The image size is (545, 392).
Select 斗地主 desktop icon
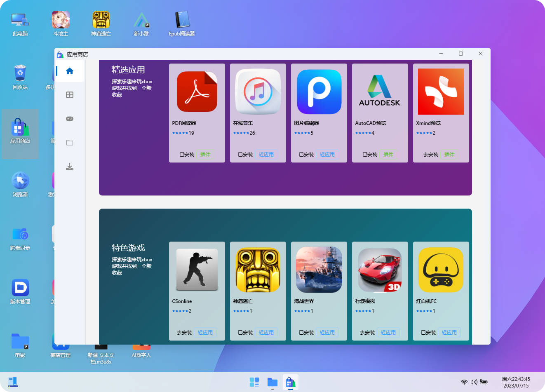[61, 24]
